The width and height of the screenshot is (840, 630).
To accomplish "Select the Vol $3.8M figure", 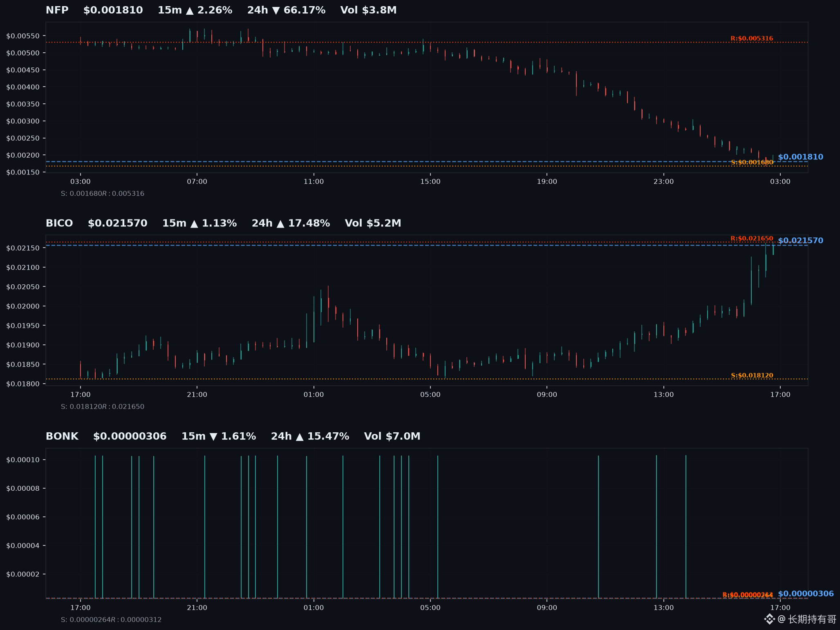I will pyautogui.click(x=368, y=10).
